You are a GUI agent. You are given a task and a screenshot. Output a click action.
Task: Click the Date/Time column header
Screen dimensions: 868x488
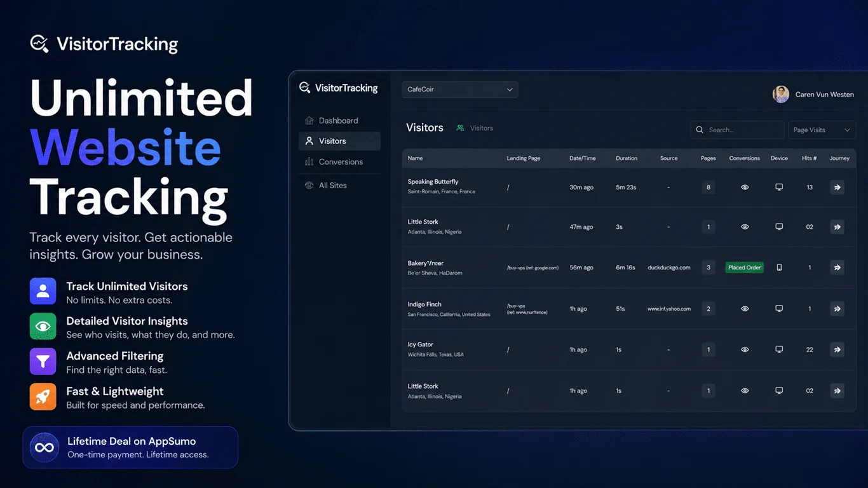[583, 158]
